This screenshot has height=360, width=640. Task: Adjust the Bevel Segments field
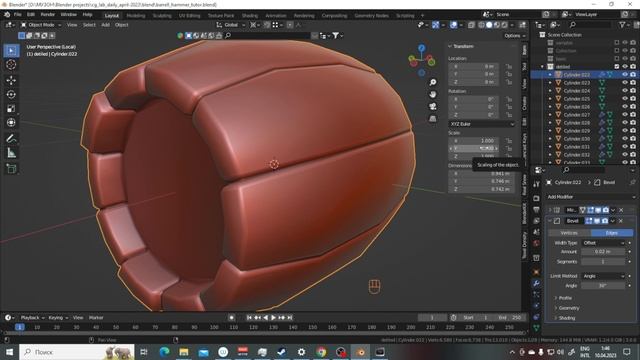[x=603, y=262]
